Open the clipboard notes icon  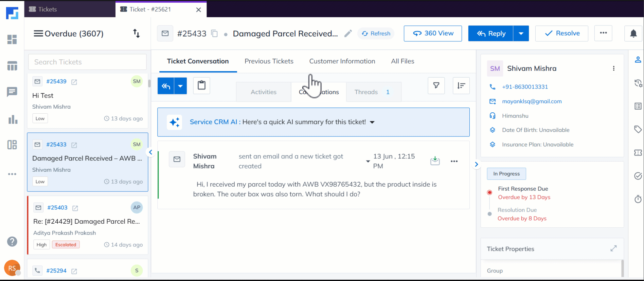point(201,85)
